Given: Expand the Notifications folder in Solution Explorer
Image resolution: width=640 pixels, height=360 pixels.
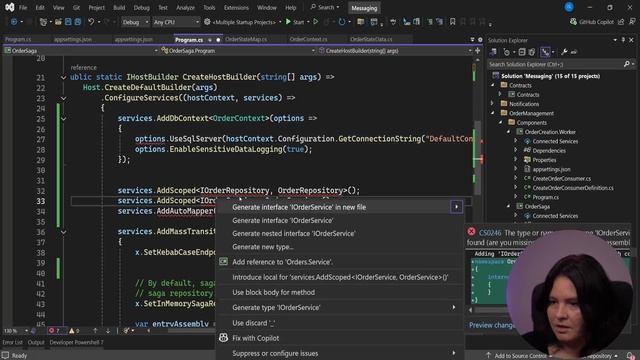Looking at the screenshot, I should click(x=492, y=104).
